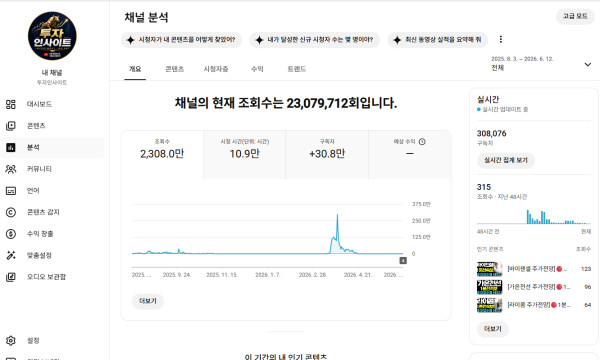This screenshot has width=600, height=360.
Task: Click the 123 view count for 바이젠셀
Action: tap(586, 269)
